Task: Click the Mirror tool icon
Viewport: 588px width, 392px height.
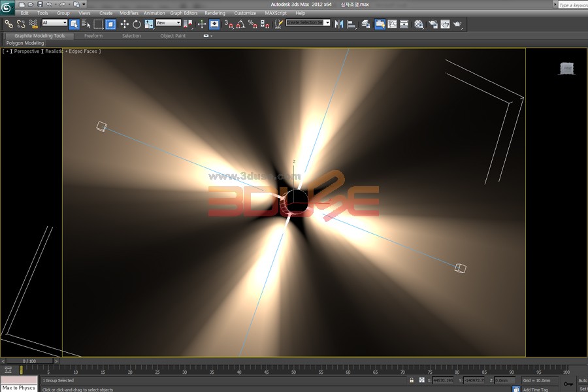Action: pos(338,24)
